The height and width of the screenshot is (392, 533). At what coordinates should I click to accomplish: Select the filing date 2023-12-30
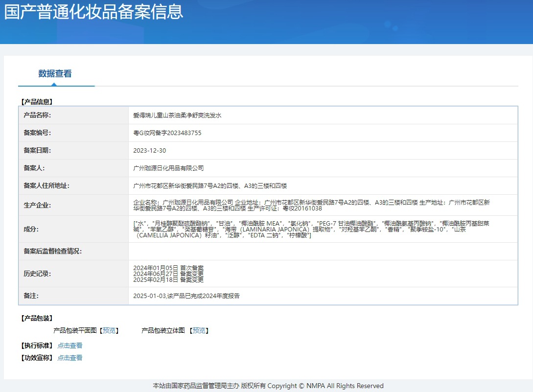150,151
